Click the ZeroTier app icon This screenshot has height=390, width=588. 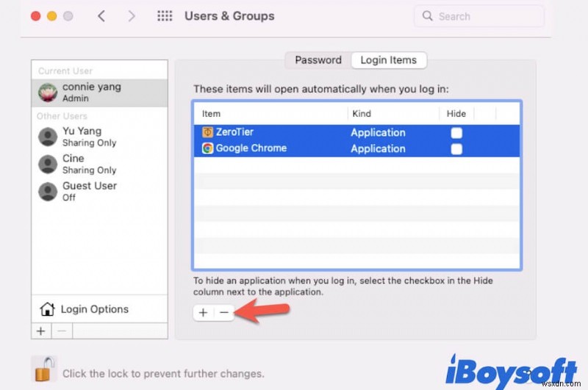pos(207,133)
